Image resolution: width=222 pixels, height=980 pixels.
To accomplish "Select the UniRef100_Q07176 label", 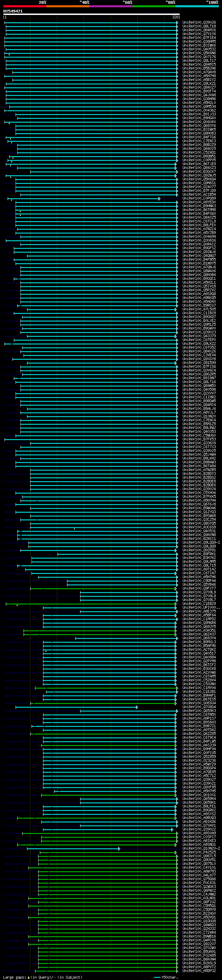I will 199,57.
